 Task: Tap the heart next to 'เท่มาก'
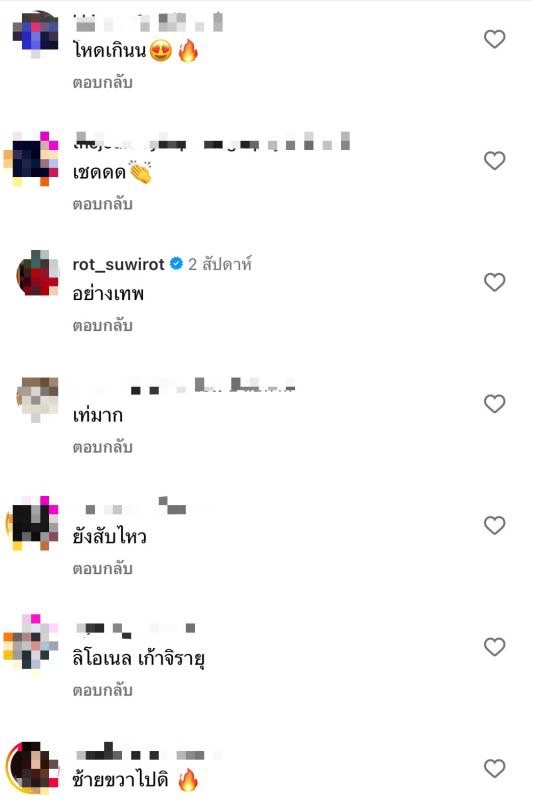click(x=494, y=404)
